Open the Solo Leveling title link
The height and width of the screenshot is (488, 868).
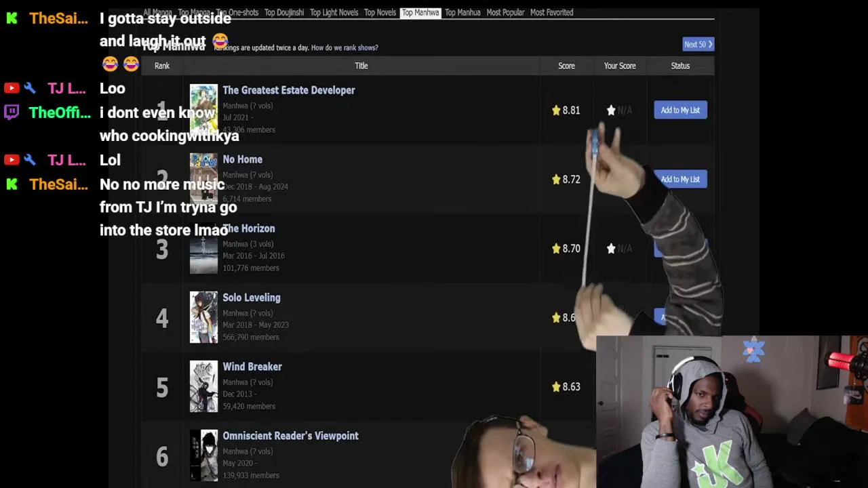(251, 298)
